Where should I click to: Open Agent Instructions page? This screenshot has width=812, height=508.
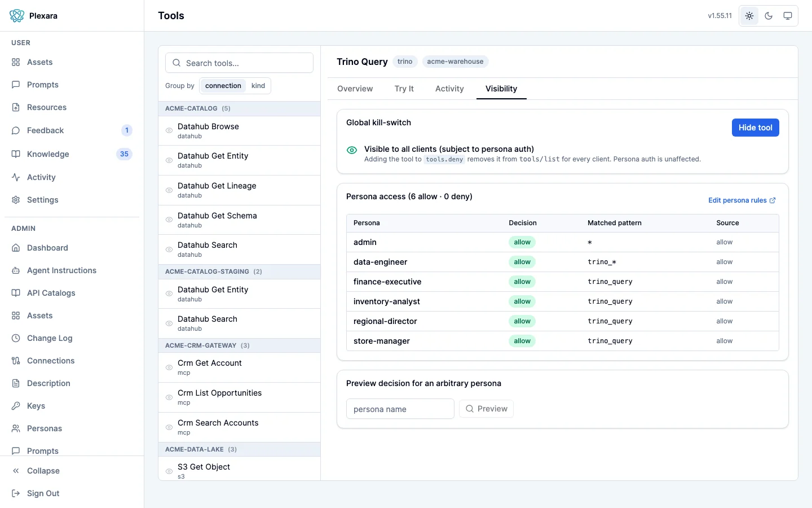coord(72,270)
